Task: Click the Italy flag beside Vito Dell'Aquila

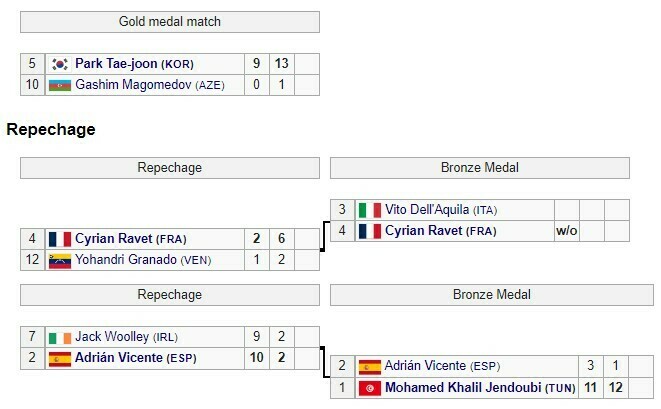Action: tap(370, 210)
